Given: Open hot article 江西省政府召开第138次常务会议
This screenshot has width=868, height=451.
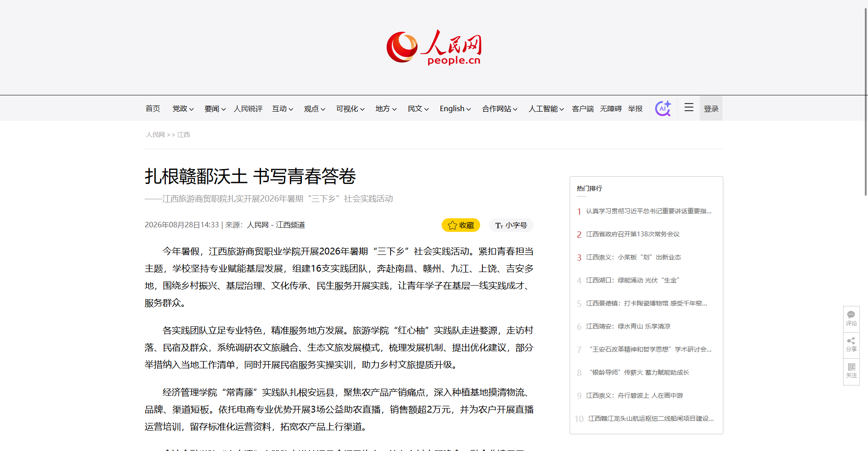Looking at the screenshot, I should point(633,234).
